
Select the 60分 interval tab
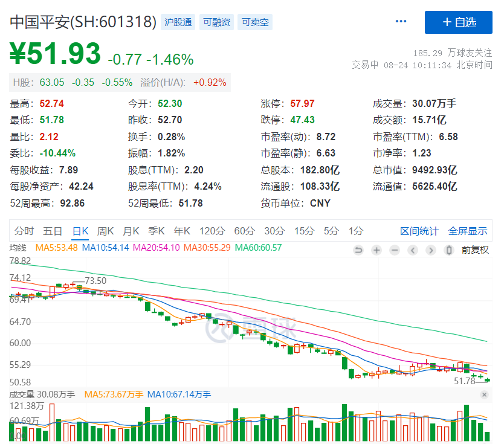[x=244, y=231]
